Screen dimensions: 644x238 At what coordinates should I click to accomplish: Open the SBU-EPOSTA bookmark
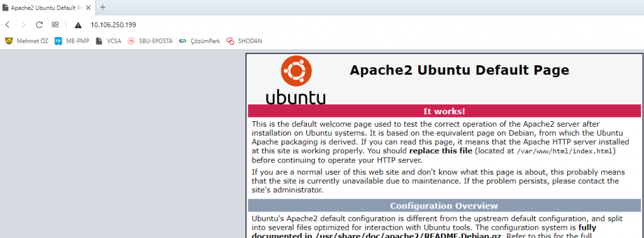coord(150,41)
